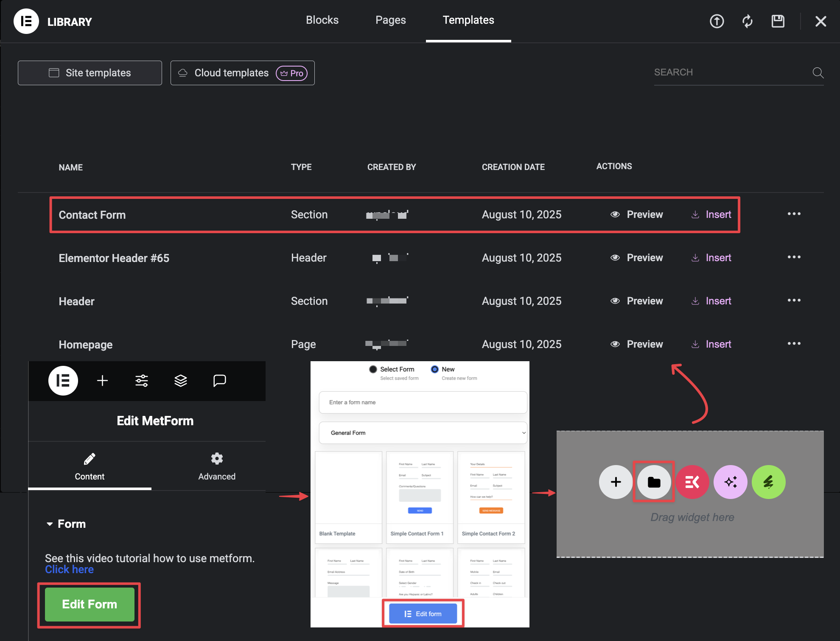Select Simple Contact Form 1 thumbnail

click(x=420, y=498)
